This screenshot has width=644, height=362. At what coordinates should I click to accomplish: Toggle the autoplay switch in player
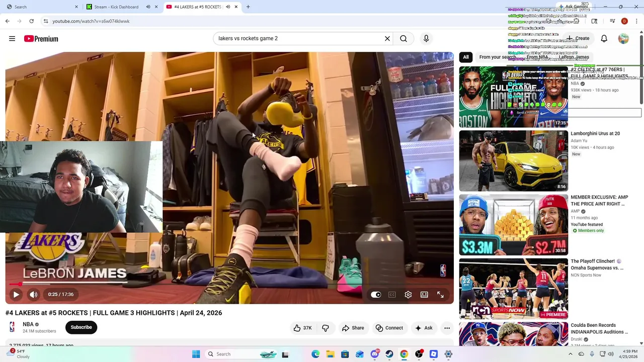(376, 295)
